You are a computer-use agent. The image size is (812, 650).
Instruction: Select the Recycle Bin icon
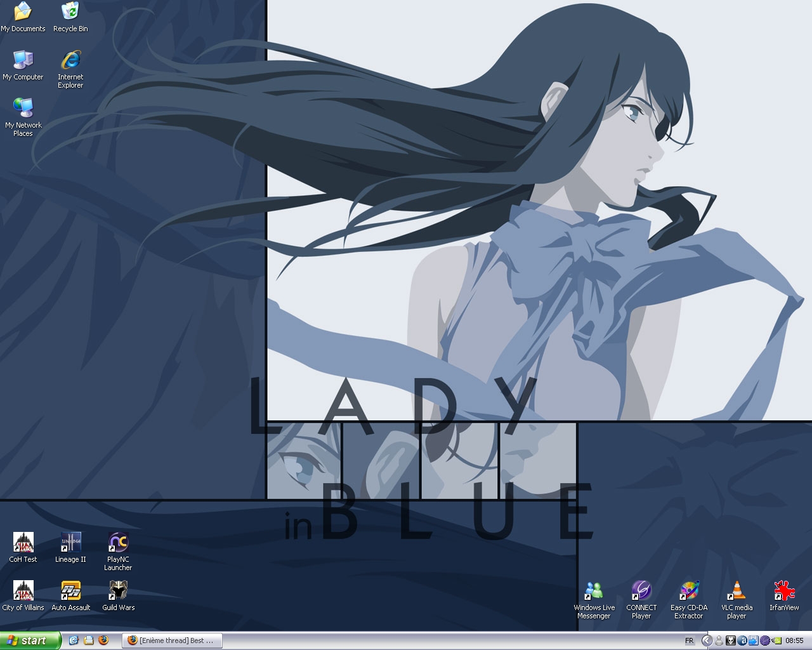click(x=70, y=17)
